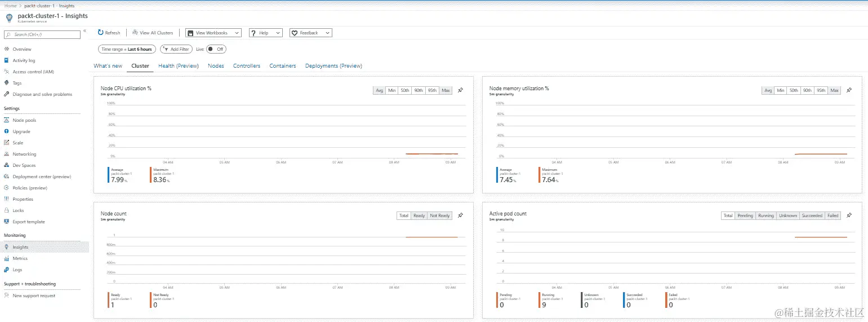Screen dimensions: 868x322
Task: Select the Upgrade icon
Action: tap(6, 131)
